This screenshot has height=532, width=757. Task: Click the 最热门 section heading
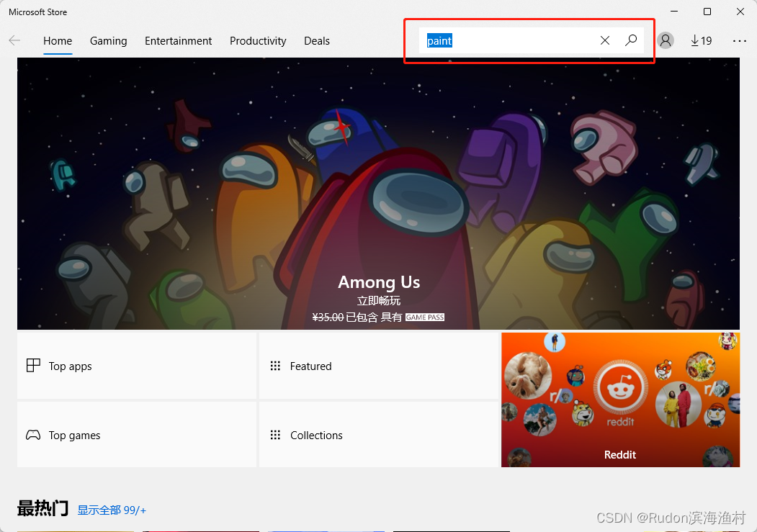43,508
